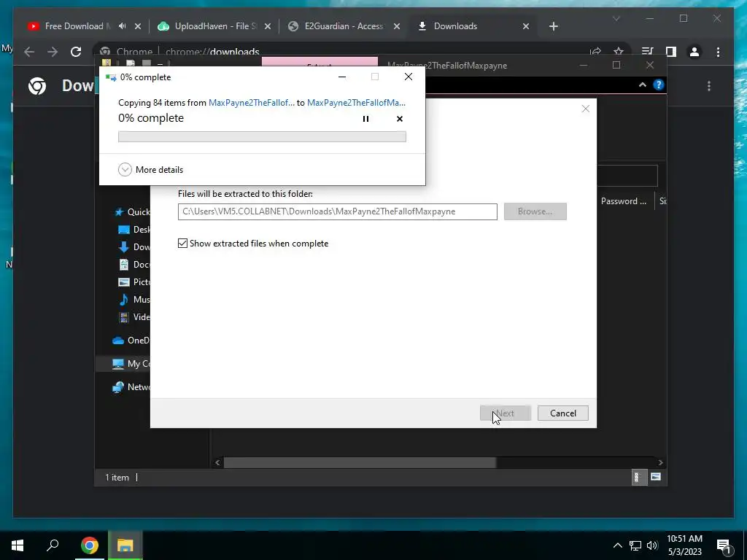Open notification center icon
Viewport: 747px width, 560px height.
pos(724,546)
